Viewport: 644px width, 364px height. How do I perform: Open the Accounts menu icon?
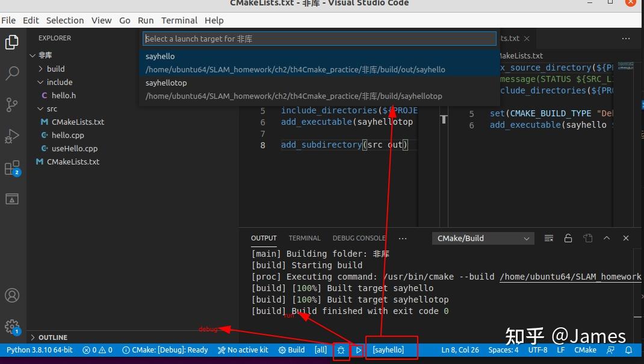(12, 295)
